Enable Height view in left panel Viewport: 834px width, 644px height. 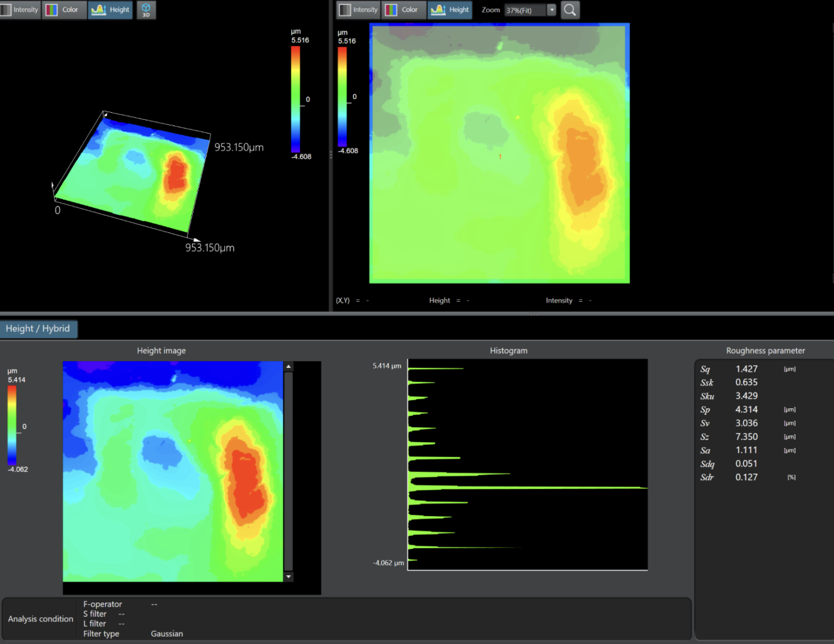pyautogui.click(x=111, y=10)
